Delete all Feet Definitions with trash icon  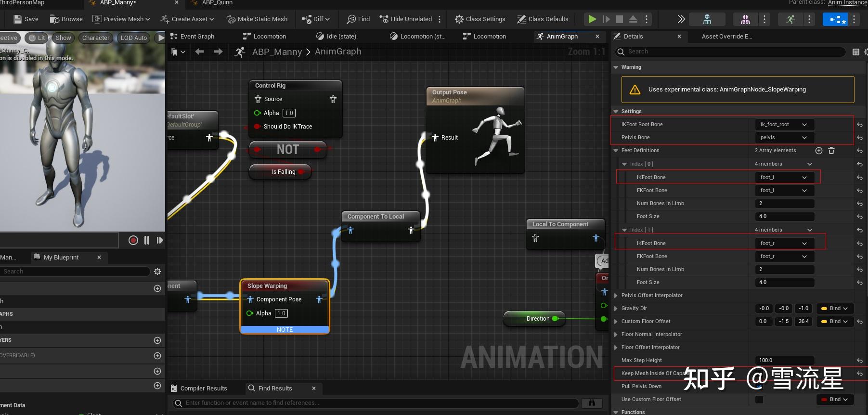[831, 151]
